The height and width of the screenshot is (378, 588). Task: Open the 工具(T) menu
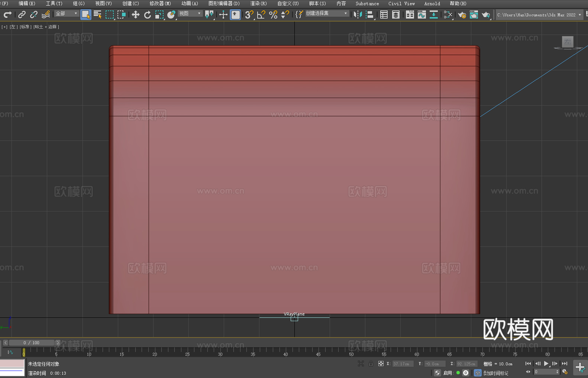(x=54, y=3)
